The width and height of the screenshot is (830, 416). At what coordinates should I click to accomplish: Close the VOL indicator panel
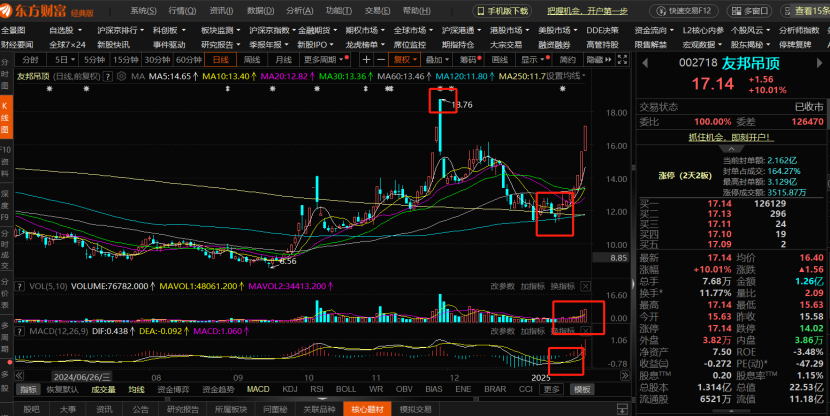point(585,286)
